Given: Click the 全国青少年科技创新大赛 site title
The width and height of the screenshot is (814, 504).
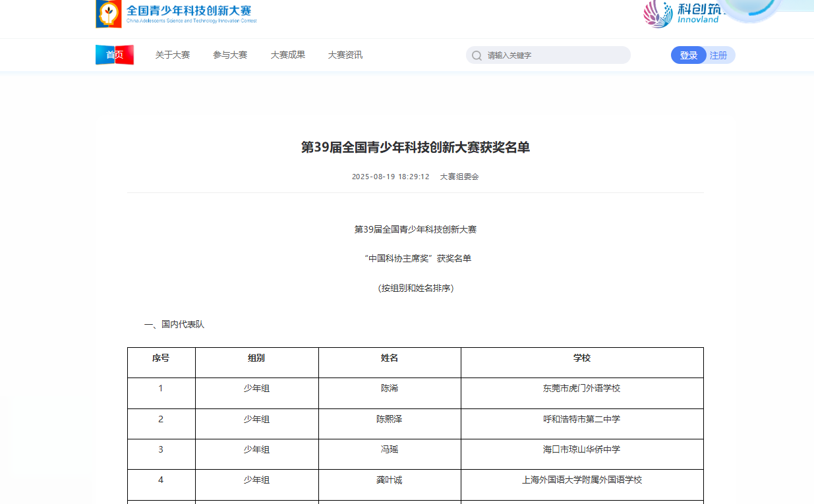Looking at the screenshot, I should 189,11.
